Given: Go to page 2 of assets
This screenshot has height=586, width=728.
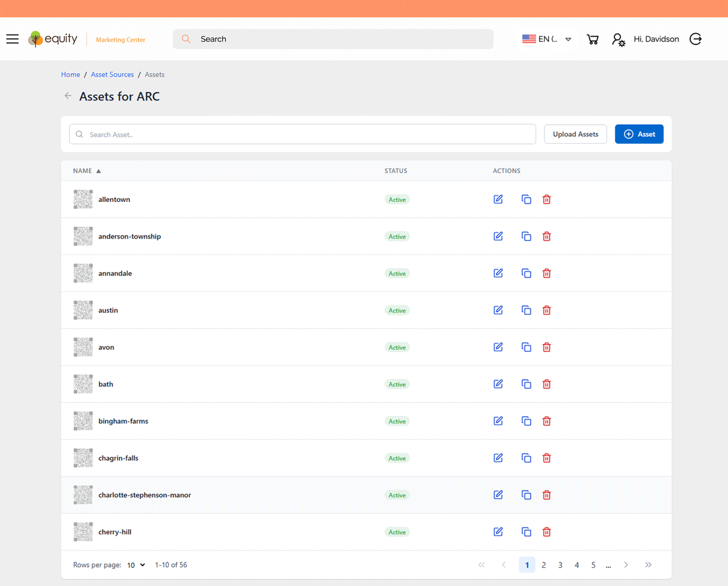Looking at the screenshot, I should click(x=544, y=565).
